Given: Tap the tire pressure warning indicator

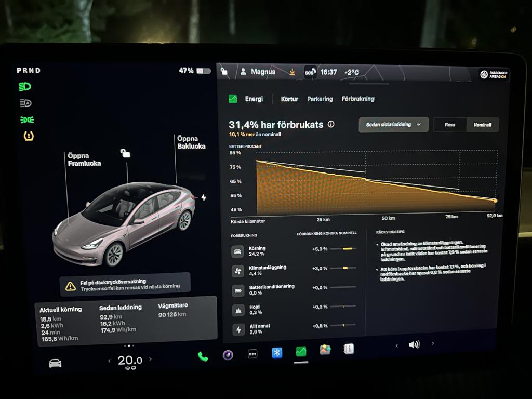Looking at the screenshot, I should [x=29, y=136].
